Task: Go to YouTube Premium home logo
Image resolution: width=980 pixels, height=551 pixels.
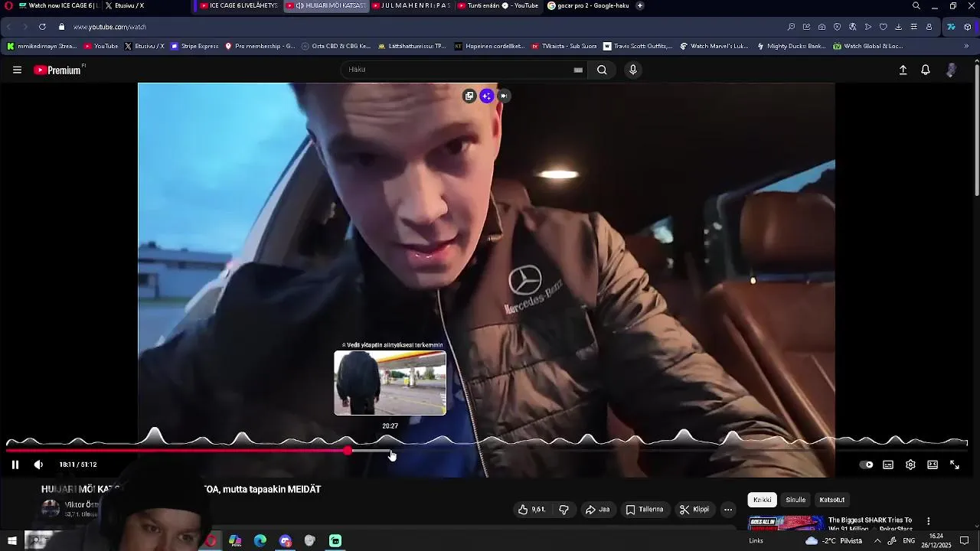Action: point(58,70)
